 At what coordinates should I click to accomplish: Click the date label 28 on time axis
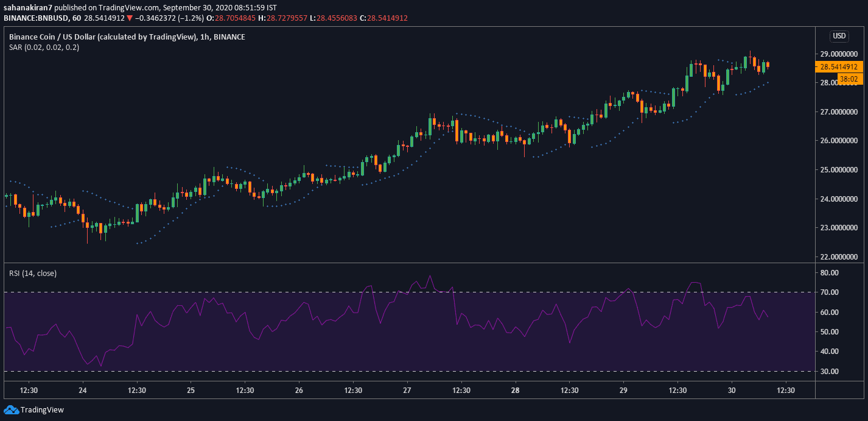tap(516, 391)
